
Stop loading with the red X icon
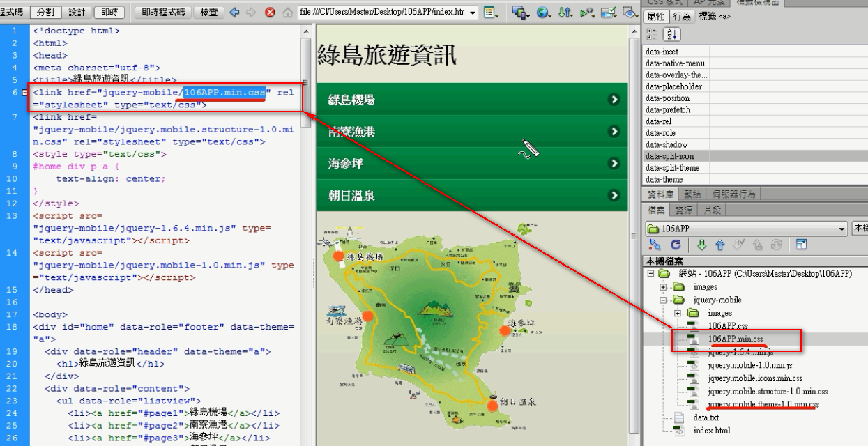270,13
